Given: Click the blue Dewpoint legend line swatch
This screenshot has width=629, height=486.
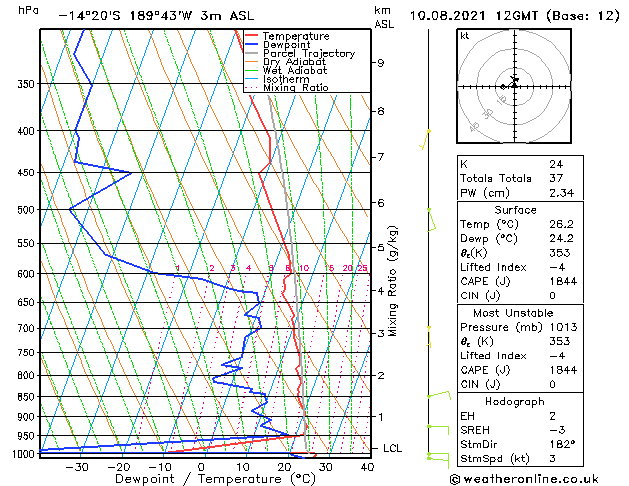Looking at the screenshot, I should pyautogui.click(x=252, y=44).
